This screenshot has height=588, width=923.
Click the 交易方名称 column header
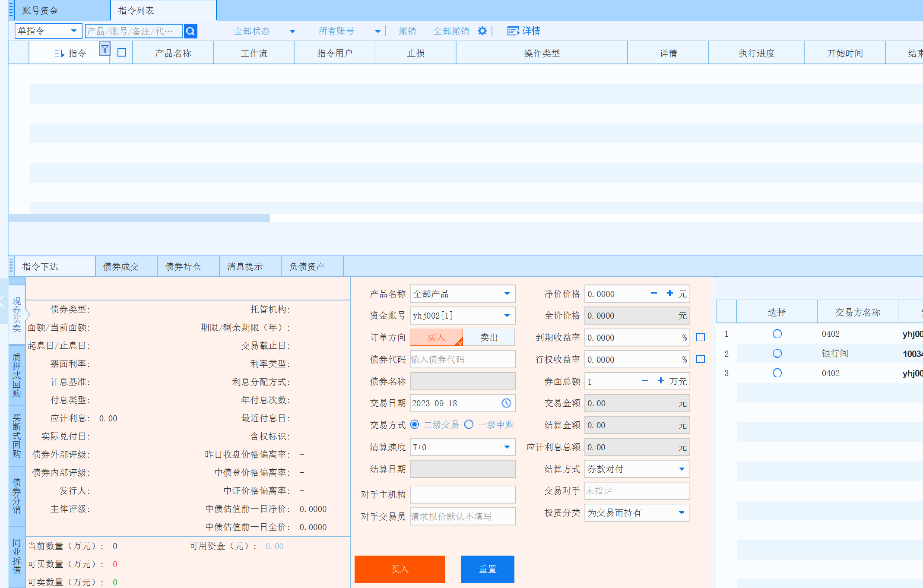pyautogui.click(x=857, y=312)
